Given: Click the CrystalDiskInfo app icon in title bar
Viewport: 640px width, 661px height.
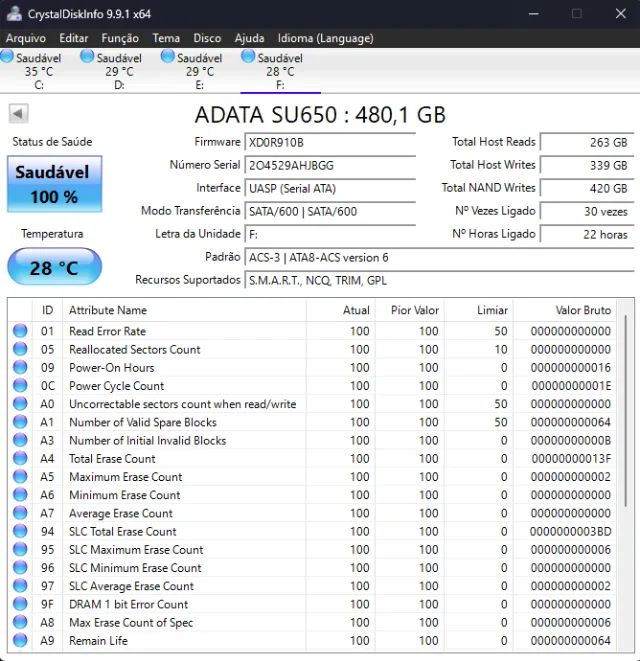Looking at the screenshot, I should [14, 13].
